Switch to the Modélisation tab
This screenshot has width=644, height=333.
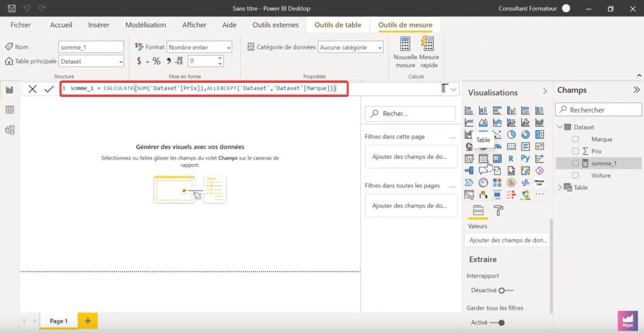pyautogui.click(x=146, y=25)
